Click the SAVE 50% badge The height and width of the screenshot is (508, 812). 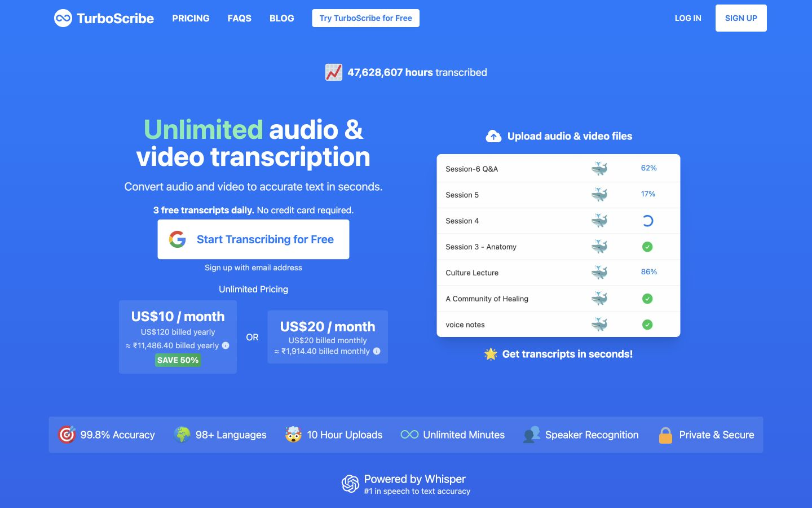178,360
